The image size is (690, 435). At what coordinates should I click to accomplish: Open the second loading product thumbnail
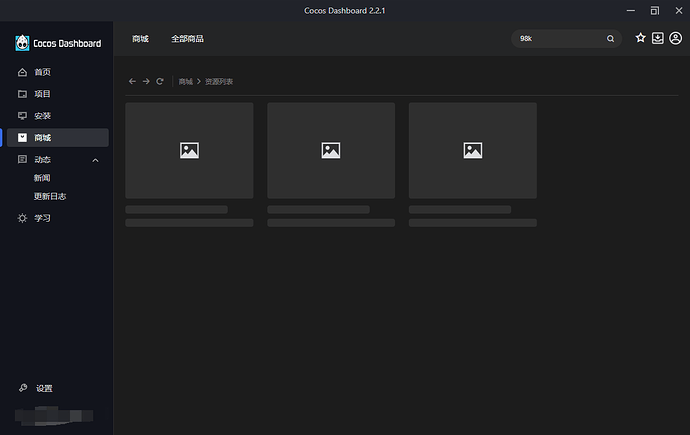click(x=331, y=150)
